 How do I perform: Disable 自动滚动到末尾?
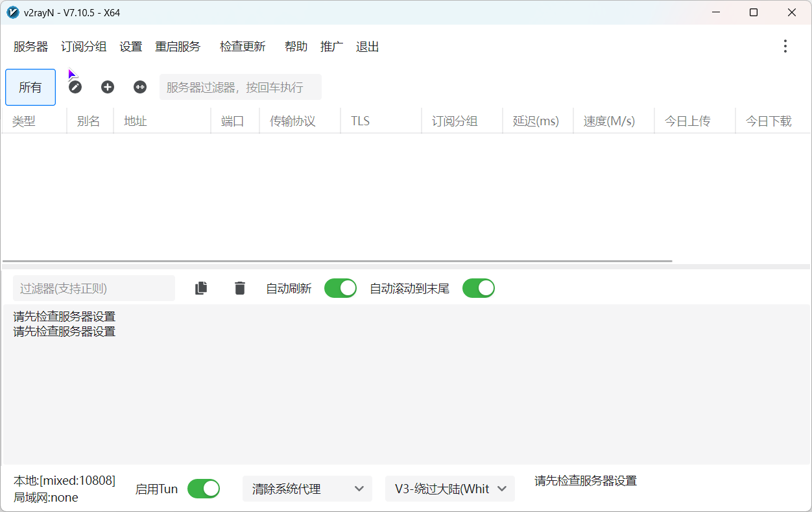coord(479,287)
